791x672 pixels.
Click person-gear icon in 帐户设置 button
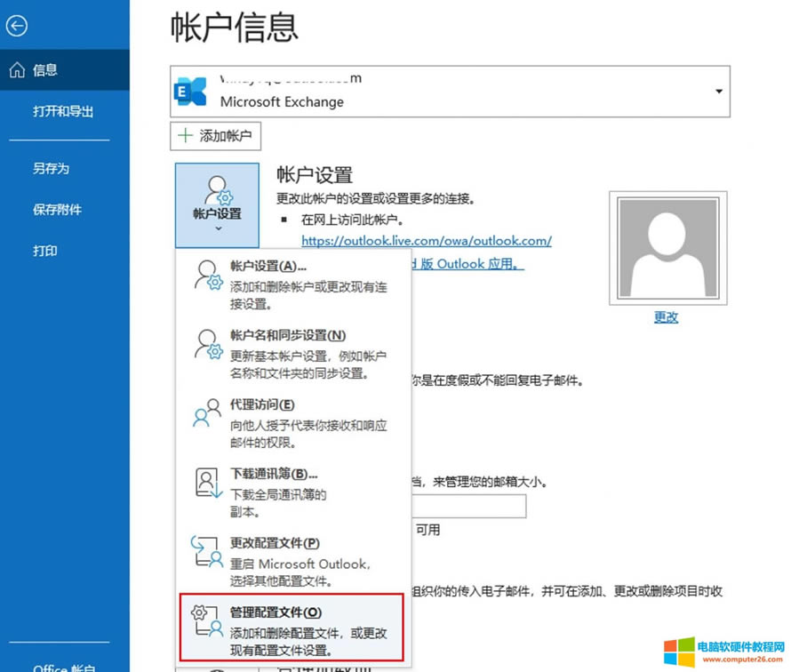pos(219,189)
